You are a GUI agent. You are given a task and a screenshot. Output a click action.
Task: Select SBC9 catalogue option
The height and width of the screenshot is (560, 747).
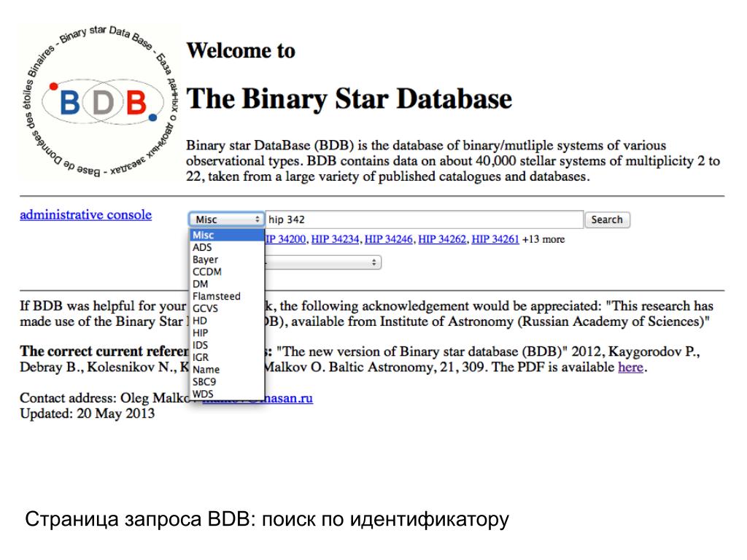[227, 381]
